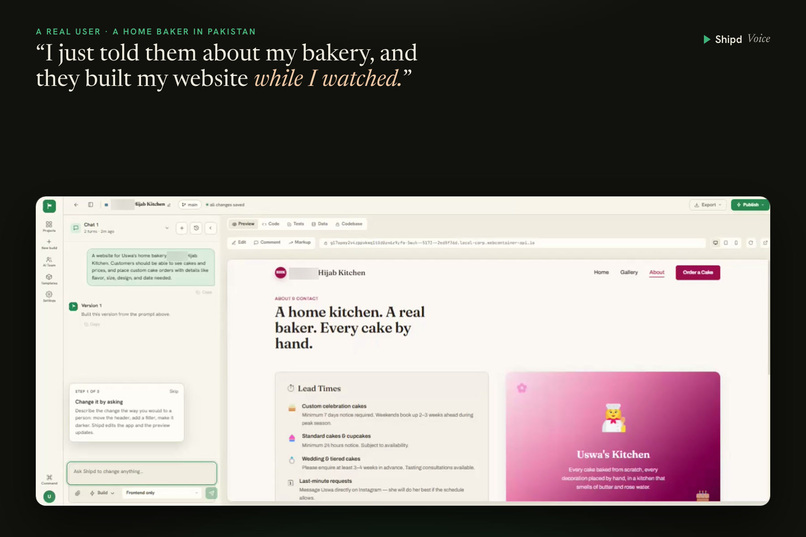
Task: Toggle the sidebar panel layout icon
Action: [x=90, y=205]
